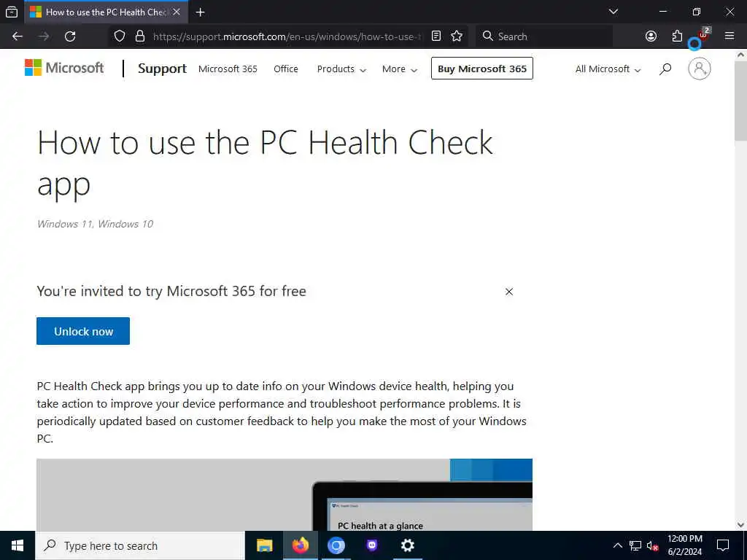Expand the More menu
747x560 pixels.
[399, 69]
